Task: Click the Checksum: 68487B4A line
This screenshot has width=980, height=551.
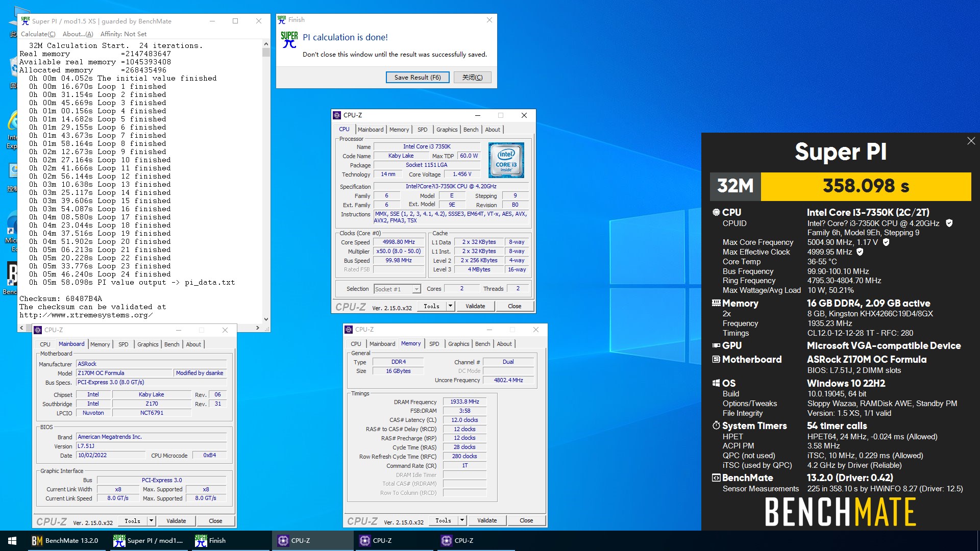Action: 61,299
